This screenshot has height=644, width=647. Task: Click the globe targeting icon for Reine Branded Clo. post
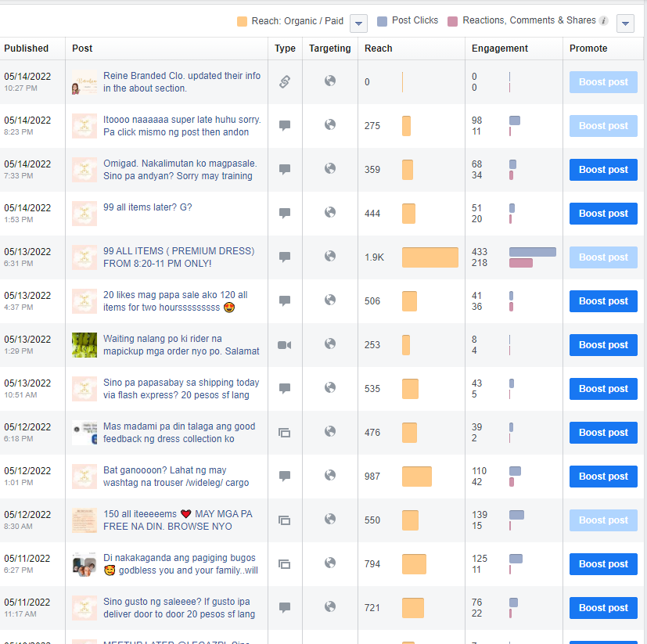[330, 81]
